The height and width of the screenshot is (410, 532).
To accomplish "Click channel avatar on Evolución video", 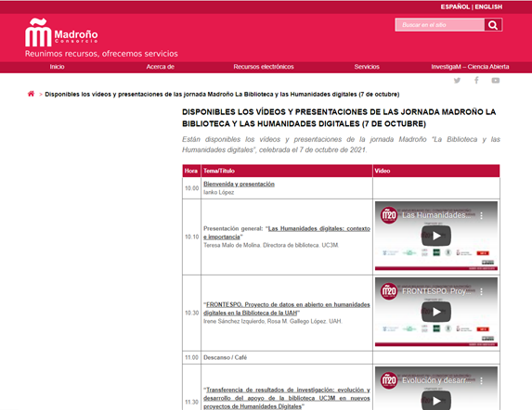I will [389, 380].
